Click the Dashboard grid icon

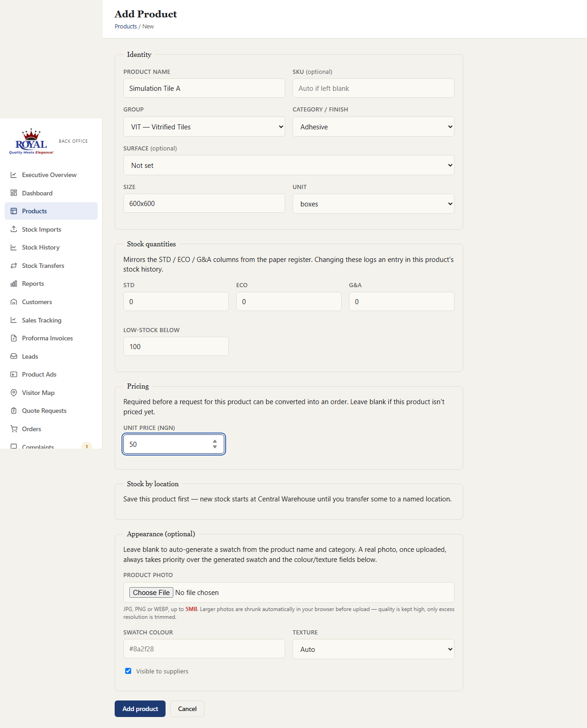tap(14, 193)
